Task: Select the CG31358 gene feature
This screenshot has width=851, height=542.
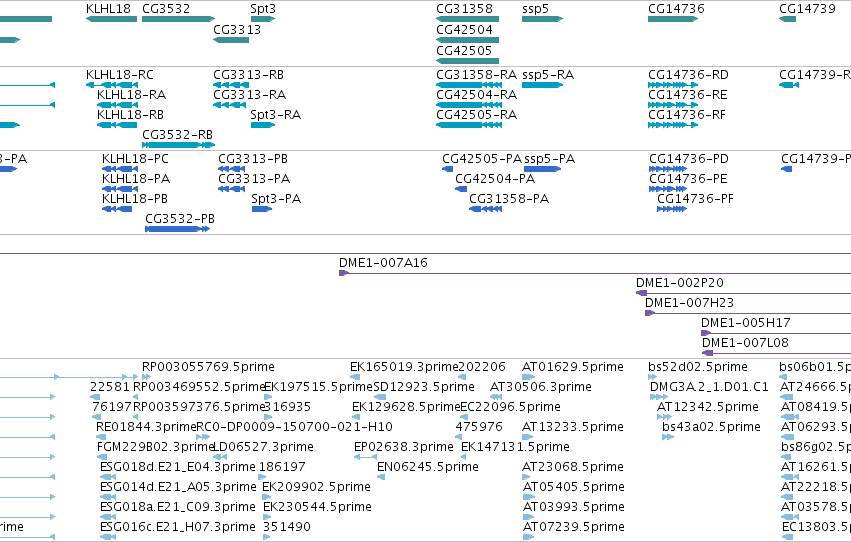Action: click(x=467, y=19)
